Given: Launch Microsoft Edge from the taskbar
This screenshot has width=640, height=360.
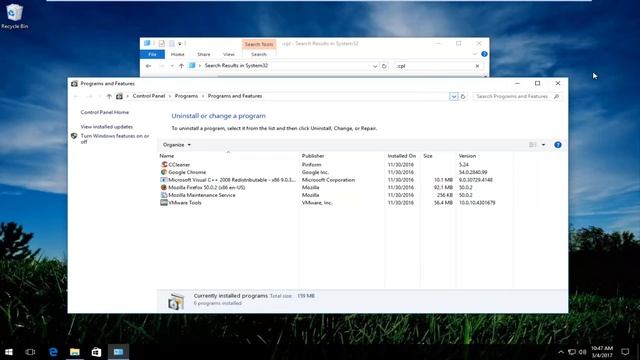Looking at the screenshot, I should click(53, 352).
